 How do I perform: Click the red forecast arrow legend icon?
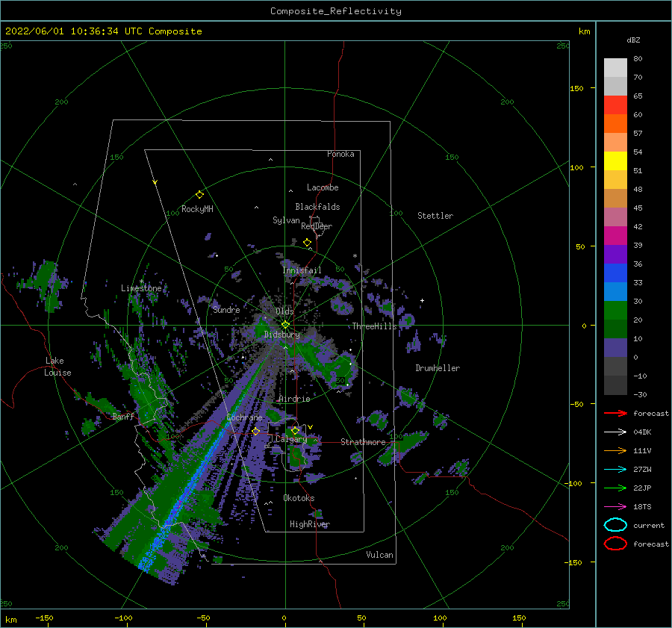tap(615, 413)
